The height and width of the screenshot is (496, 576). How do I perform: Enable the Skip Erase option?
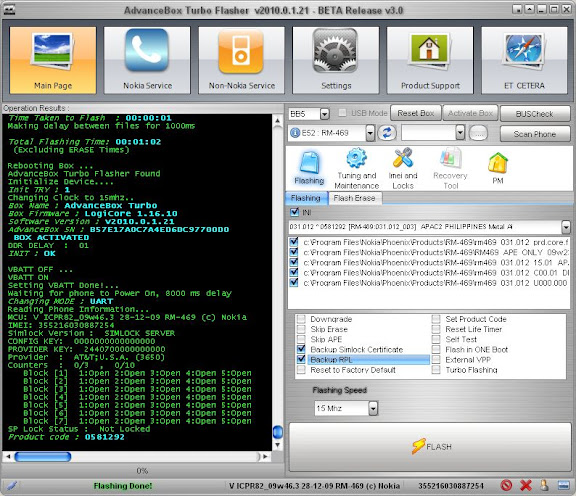tap(301, 329)
